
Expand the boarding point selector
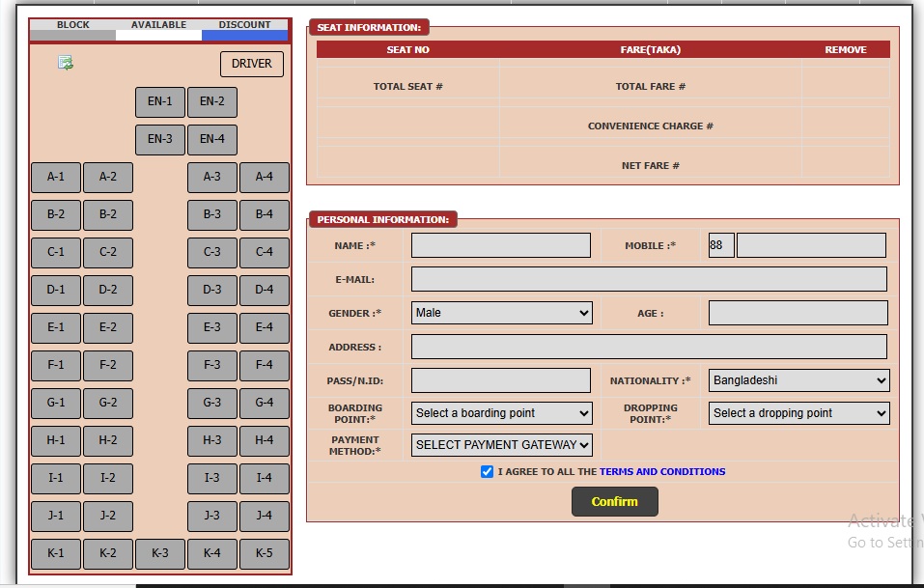click(x=501, y=413)
